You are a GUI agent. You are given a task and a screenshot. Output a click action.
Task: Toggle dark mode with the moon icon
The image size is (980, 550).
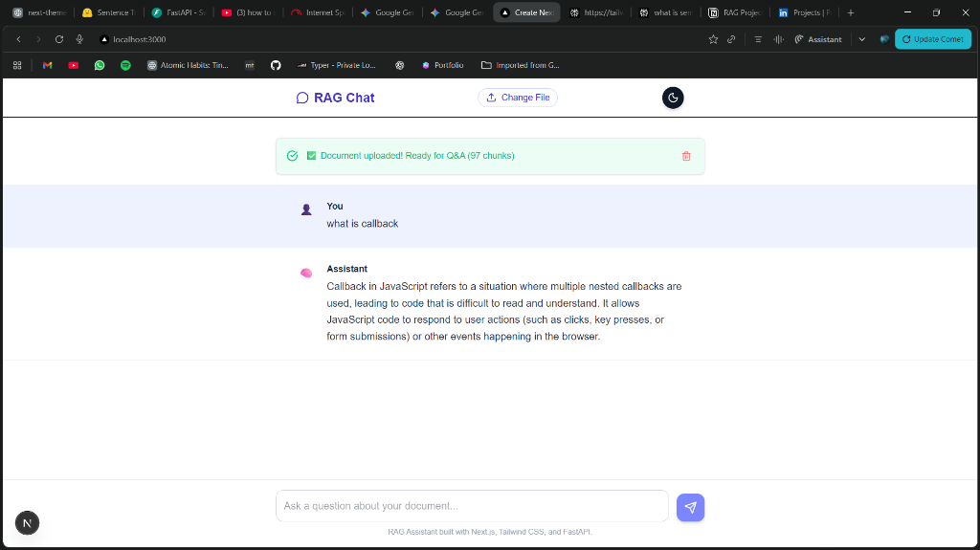click(x=673, y=98)
